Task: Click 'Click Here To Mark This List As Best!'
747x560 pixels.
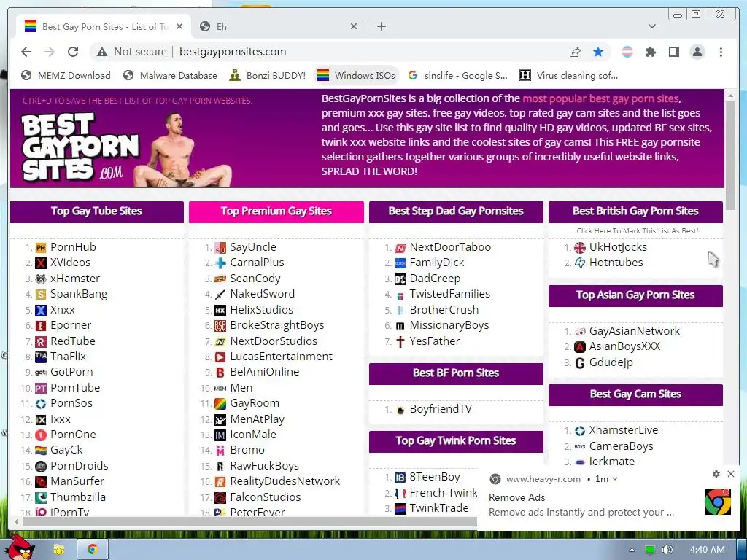Action: point(637,231)
